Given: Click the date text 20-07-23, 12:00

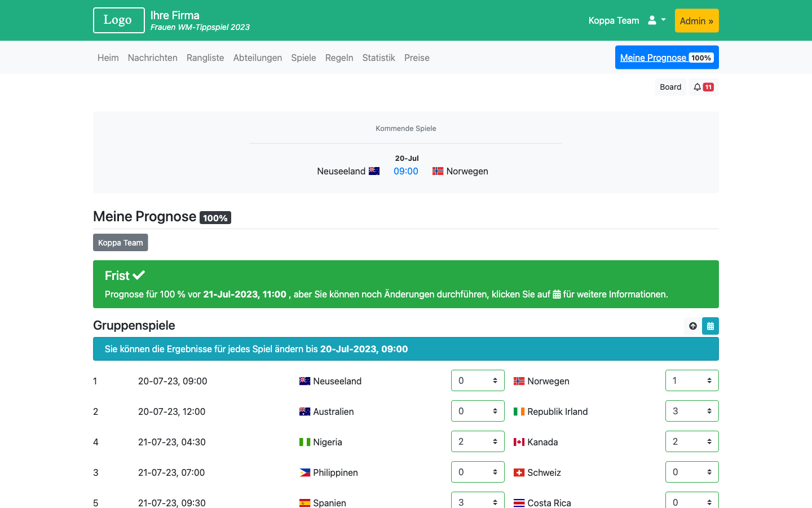Looking at the screenshot, I should click(x=172, y=411).
